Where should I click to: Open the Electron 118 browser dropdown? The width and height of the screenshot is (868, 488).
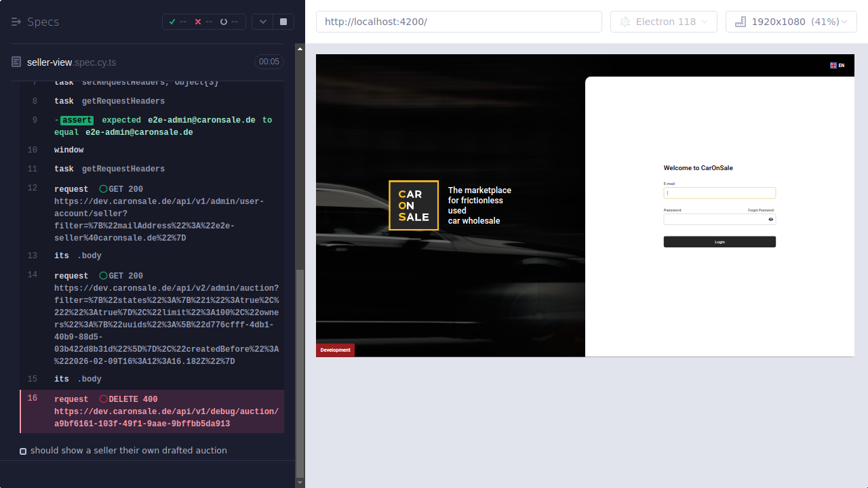coord(663,21)
